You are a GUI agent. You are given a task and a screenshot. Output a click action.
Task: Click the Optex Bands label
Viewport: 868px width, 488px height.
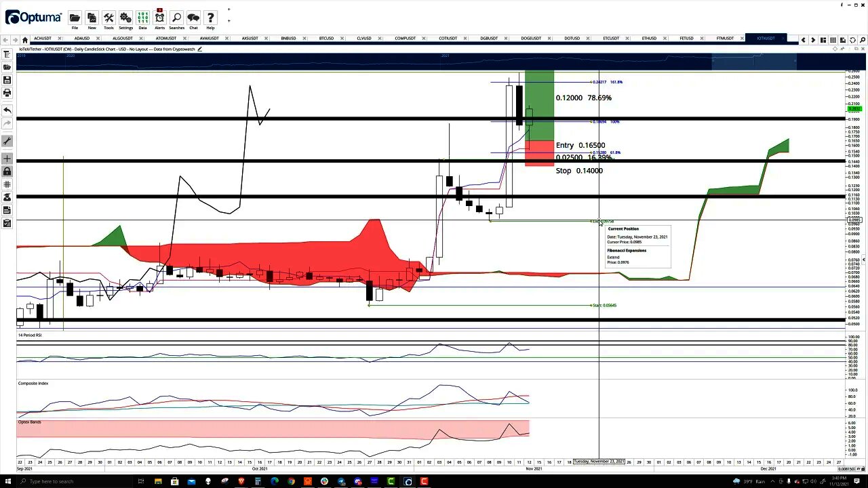[30, 422]
